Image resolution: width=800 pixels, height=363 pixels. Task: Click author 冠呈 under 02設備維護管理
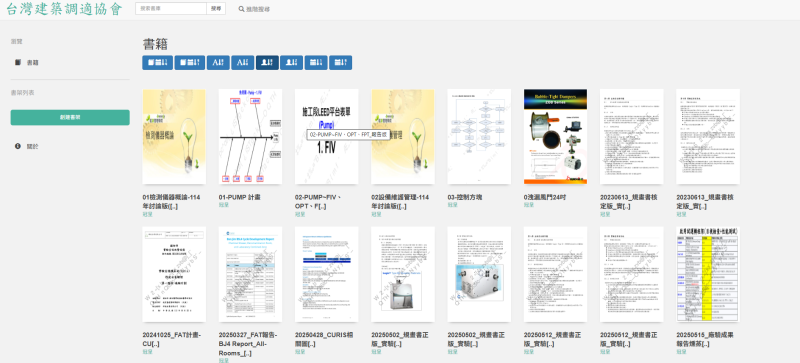click(376, 214)
